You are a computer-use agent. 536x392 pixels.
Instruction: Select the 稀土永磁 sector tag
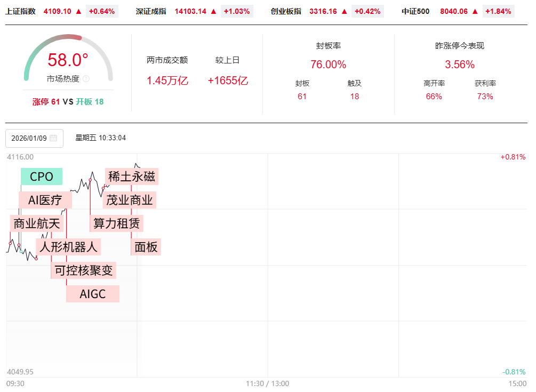point(132,177)
